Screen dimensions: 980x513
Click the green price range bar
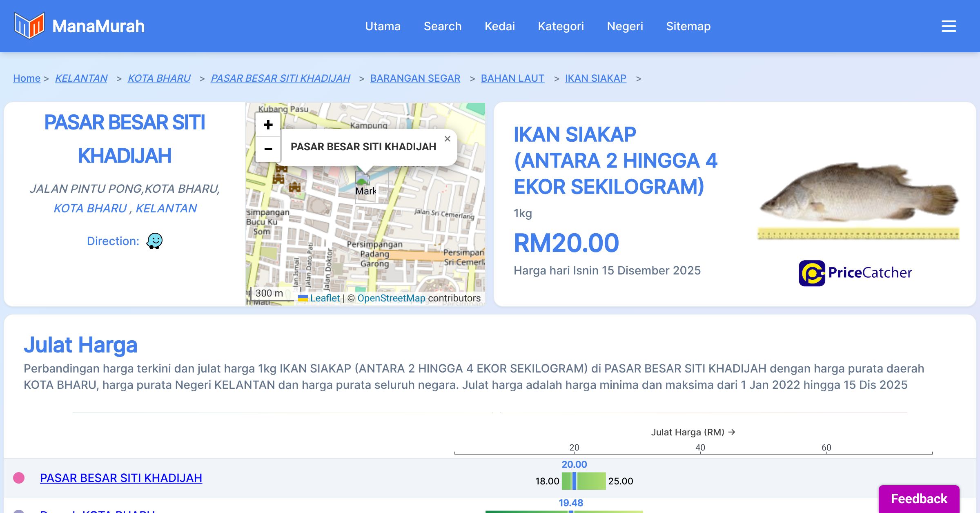tap(590, 481)
